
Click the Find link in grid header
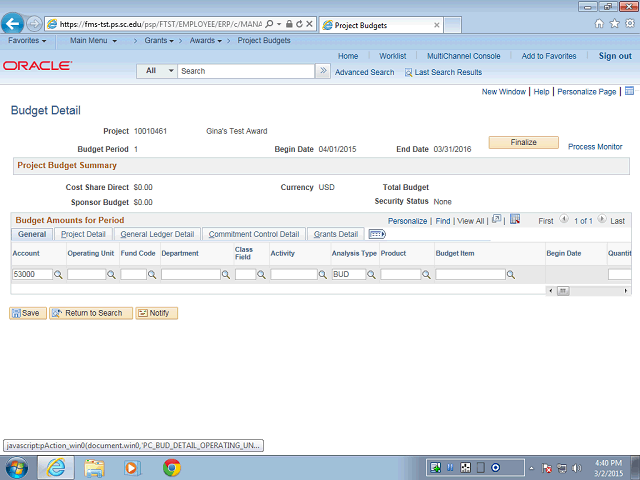tap(442, 221)
